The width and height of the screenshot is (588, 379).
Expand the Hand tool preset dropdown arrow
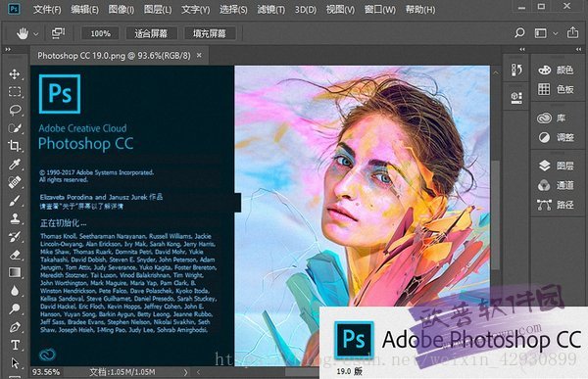tap(36, 33)
